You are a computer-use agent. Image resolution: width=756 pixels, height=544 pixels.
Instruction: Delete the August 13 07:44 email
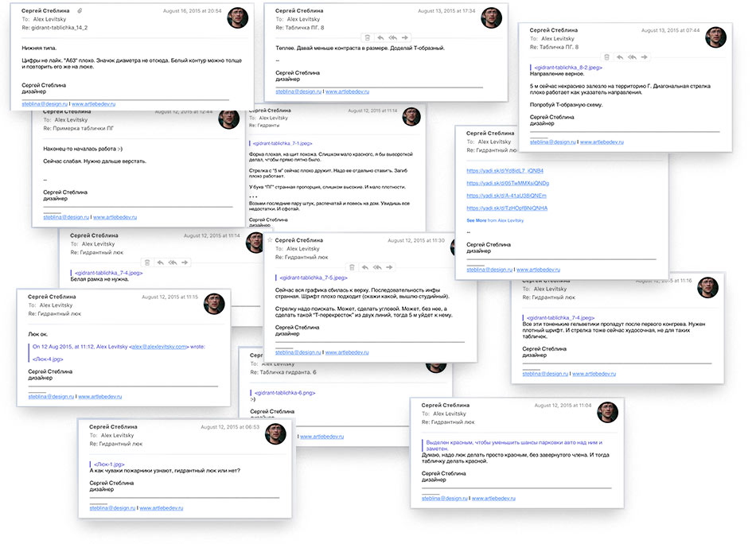click(x=607, y=57)
